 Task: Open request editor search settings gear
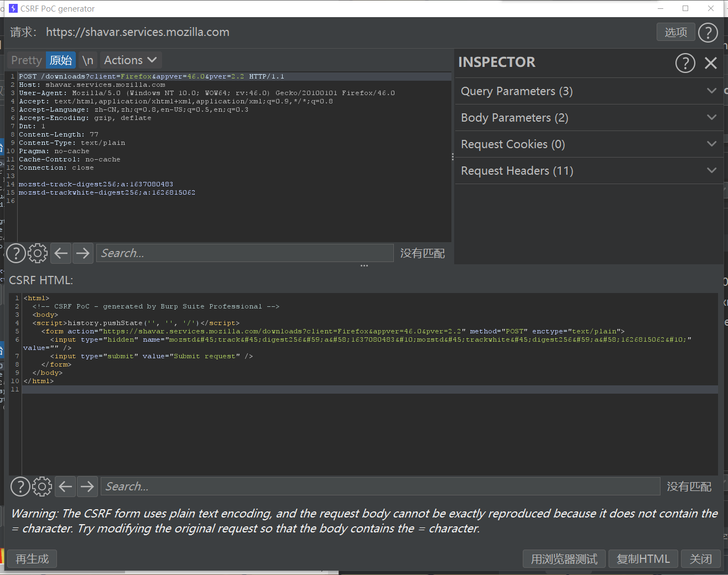point(38,253)
